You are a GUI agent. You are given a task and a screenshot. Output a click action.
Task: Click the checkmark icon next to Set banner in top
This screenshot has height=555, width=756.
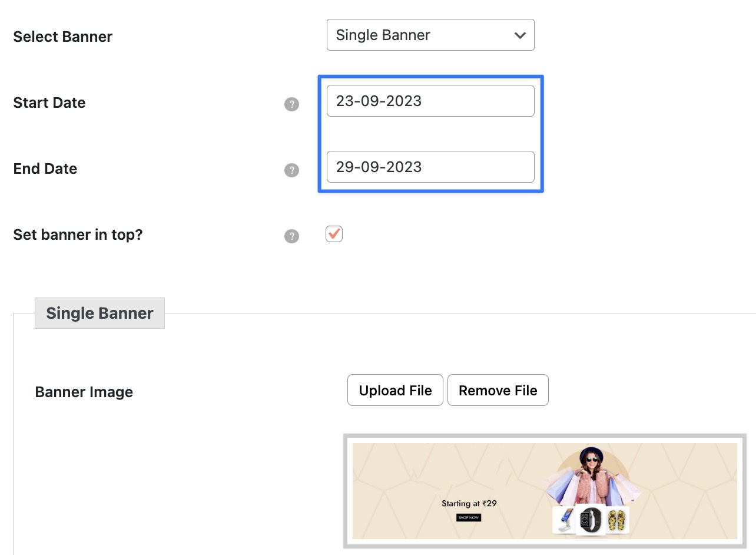click(x=334, y=234)
